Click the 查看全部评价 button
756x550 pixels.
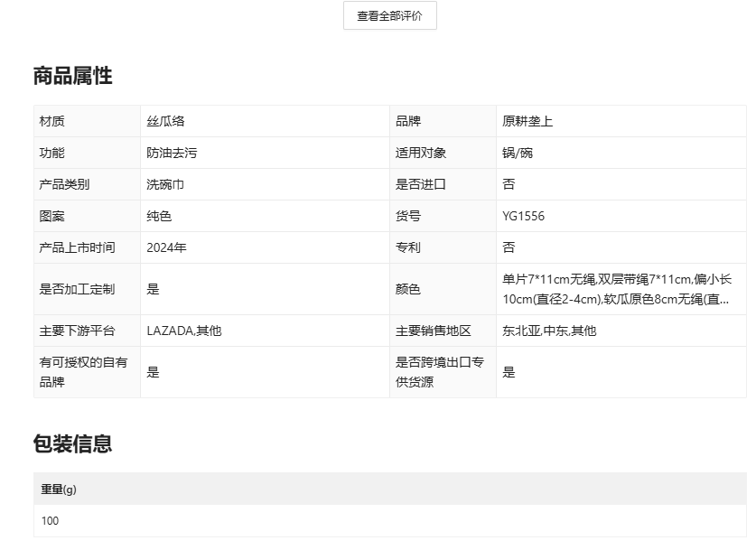389,15
